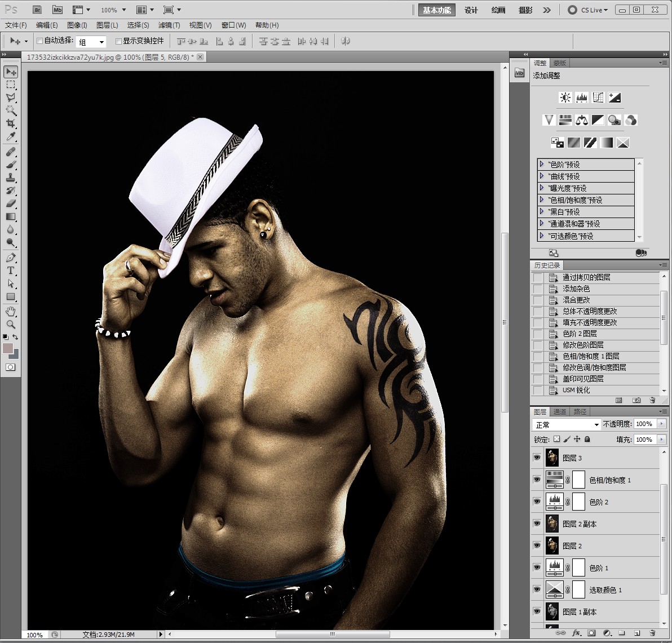Click the foreground color swatch
672x643 pixels.
8,348
